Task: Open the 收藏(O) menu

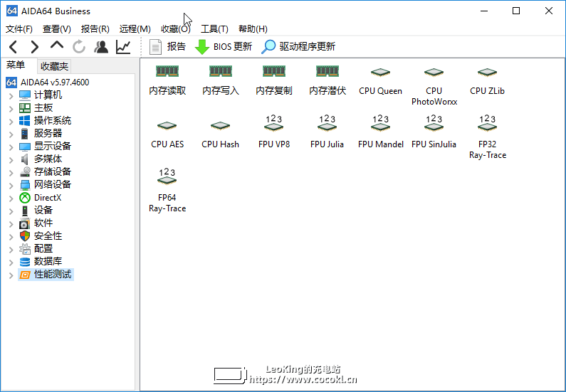Action: (175, 29)
